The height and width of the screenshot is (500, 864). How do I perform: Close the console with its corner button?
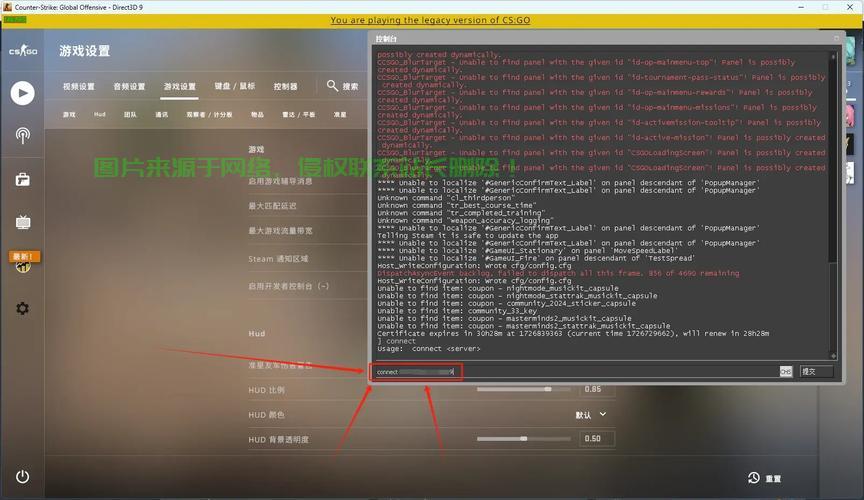point(836,39)
